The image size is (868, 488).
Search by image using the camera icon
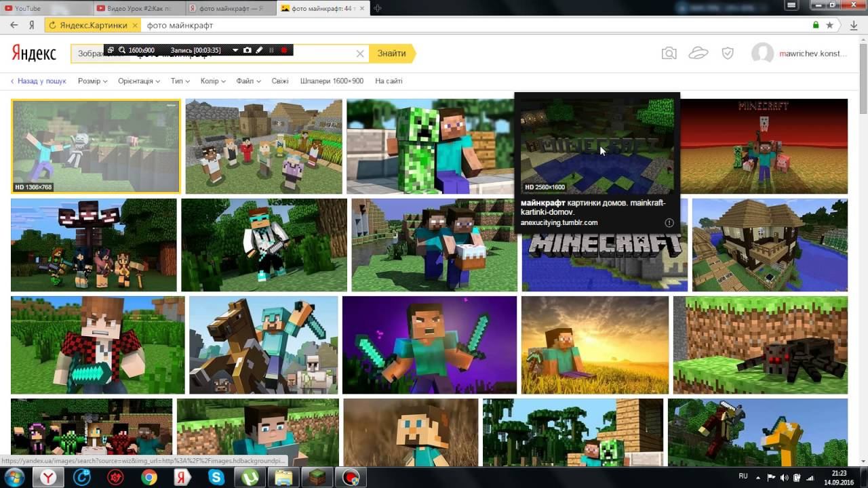(x=669, y=54)
